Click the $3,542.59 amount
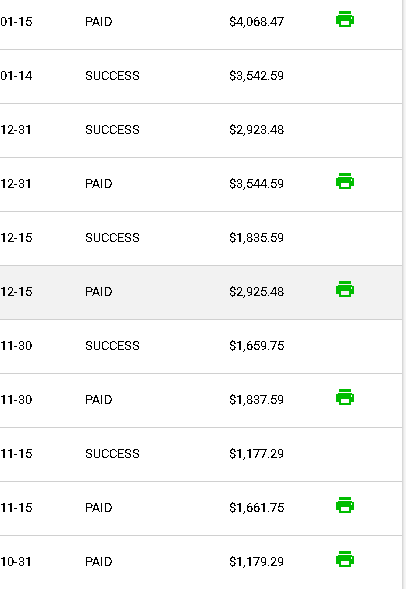The width and height of the screenshot is (406, 595). click(x=257, y=76)
